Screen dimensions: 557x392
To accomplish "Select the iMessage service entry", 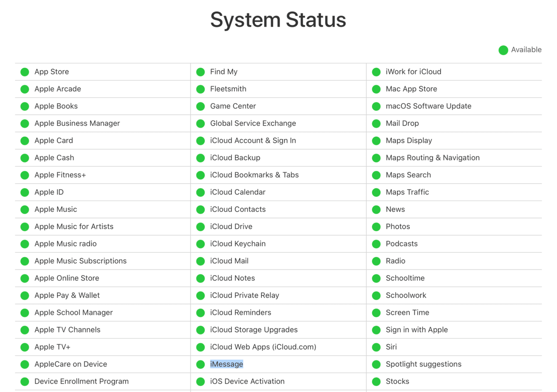I will click(227, 364).
